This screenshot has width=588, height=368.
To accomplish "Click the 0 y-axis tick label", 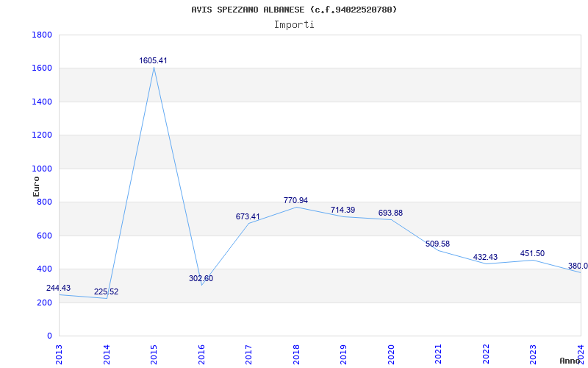I will [49, 336].
